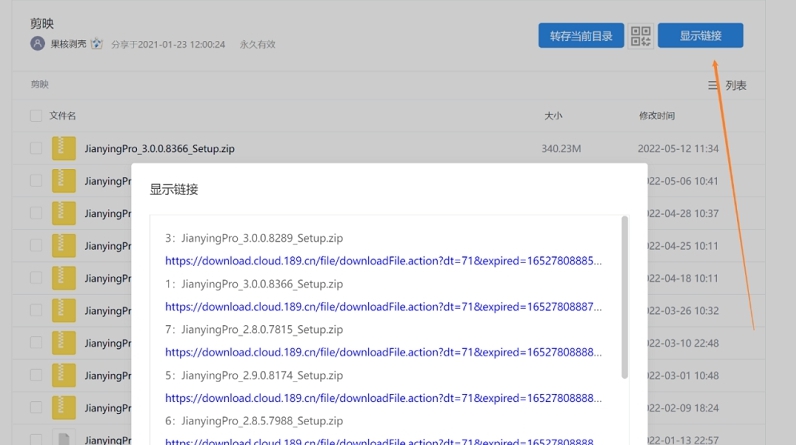Open file name JianyingPro_3.0.0.8366_Setup.zip in list
Image resolution: width=796 pixels, height=445 pixels.
tap(159, 149)
